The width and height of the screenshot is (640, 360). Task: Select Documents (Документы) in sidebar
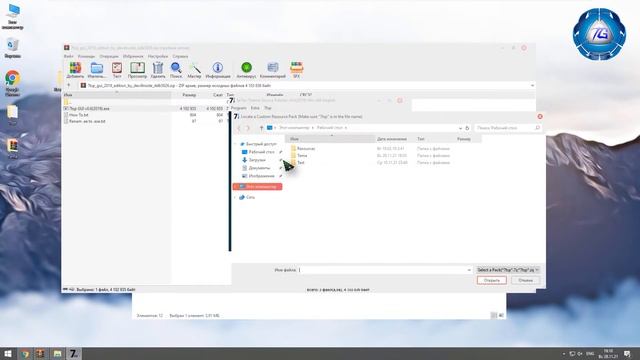pyautogui.click(x=259, y=168)
